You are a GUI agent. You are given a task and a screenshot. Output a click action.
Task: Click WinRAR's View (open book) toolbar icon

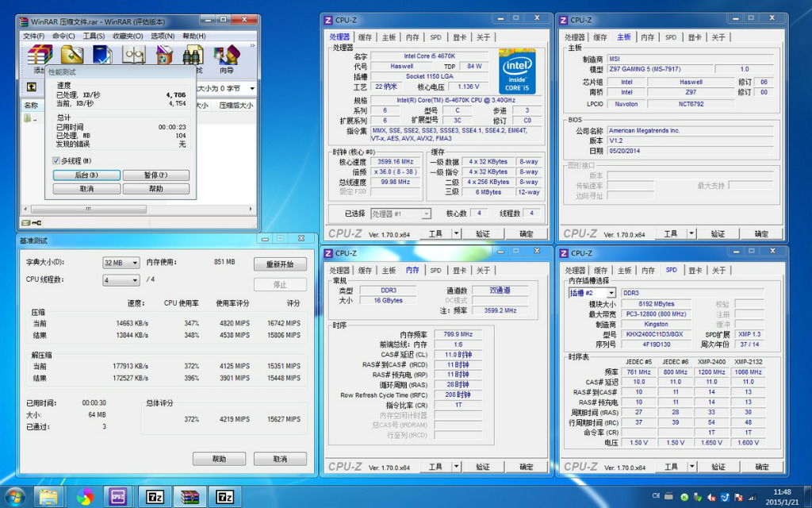click(133, 55)
